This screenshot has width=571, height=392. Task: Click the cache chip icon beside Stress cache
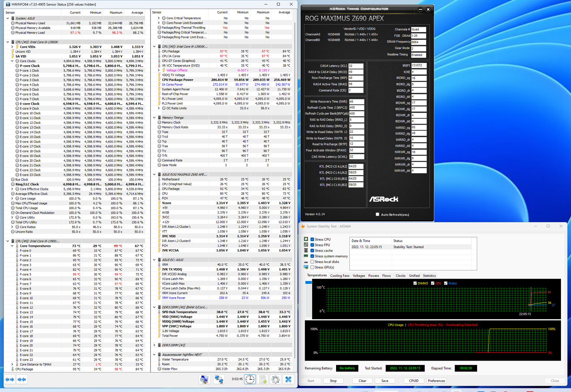(306, 250)
